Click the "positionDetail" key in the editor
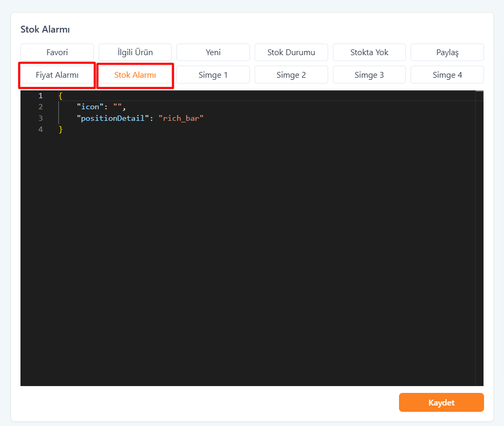Screen dimensions: 504x426 click(x=112, y=118)
